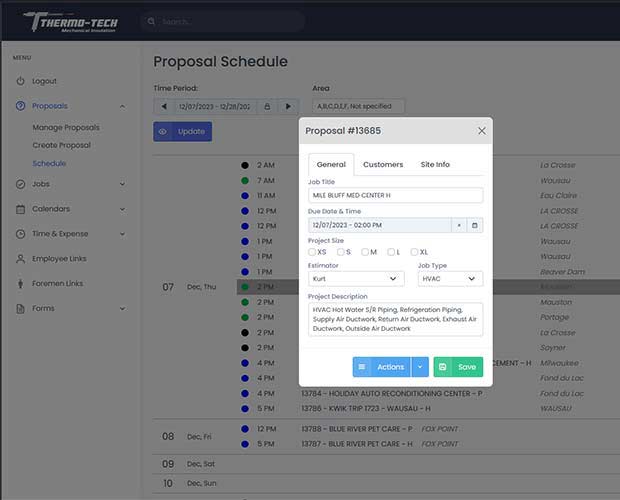Click the eye icon on Update button

point(163,132)
